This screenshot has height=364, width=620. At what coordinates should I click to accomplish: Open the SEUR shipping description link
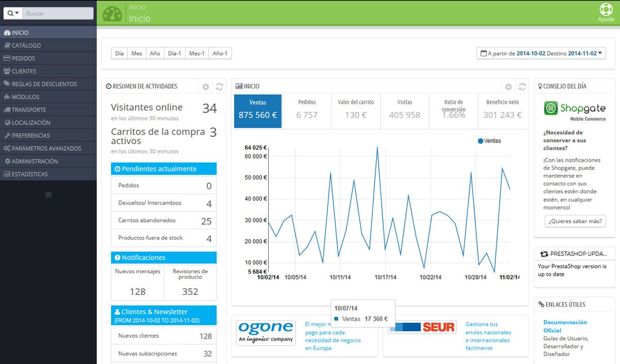pos(488,336)
